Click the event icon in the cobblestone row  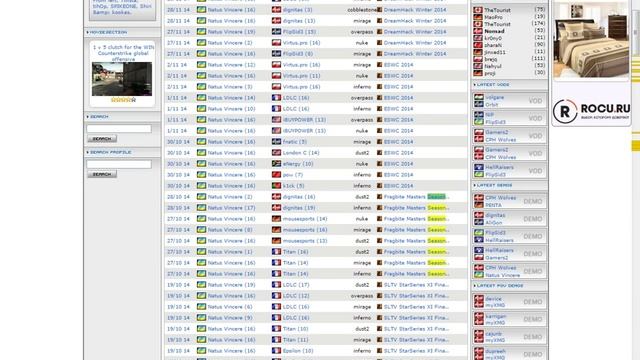[x=379, y=9]
